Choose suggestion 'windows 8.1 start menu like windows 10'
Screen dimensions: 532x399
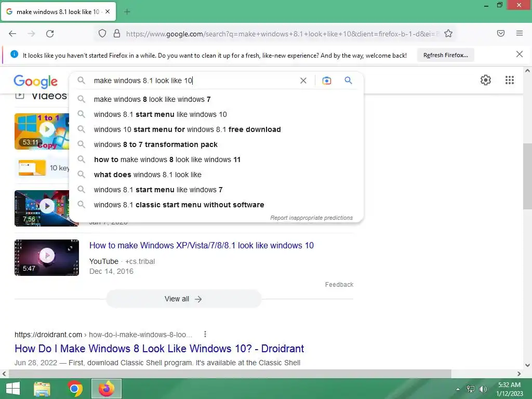[x=216, y=114]
